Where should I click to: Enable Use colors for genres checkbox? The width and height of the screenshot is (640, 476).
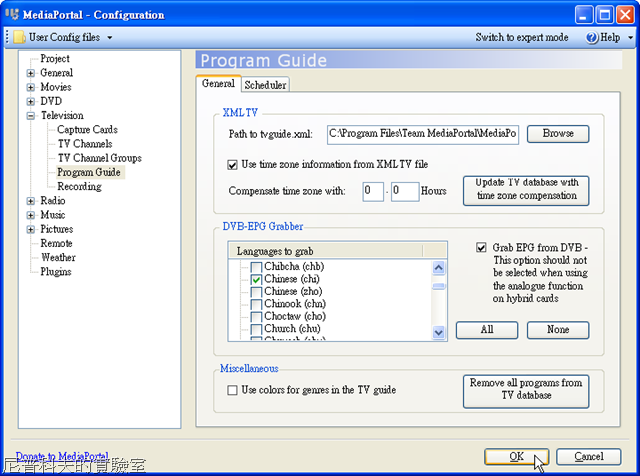pyautogui.click(x=232, y=390)
